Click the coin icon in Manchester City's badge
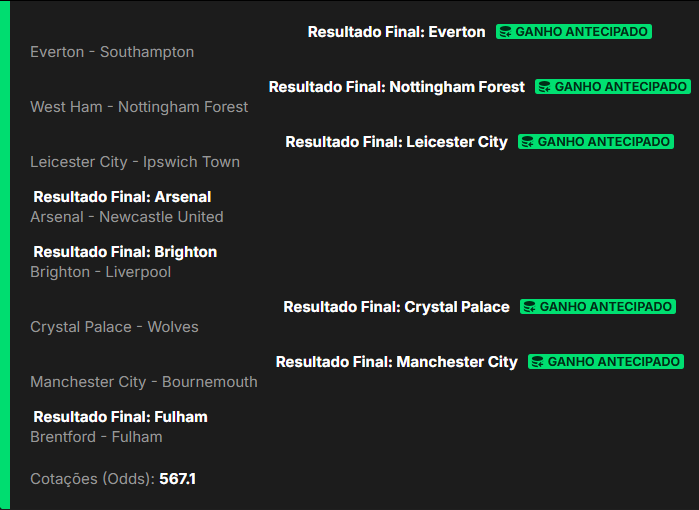This screenshot has width=699, height=510. click(538, 362)
